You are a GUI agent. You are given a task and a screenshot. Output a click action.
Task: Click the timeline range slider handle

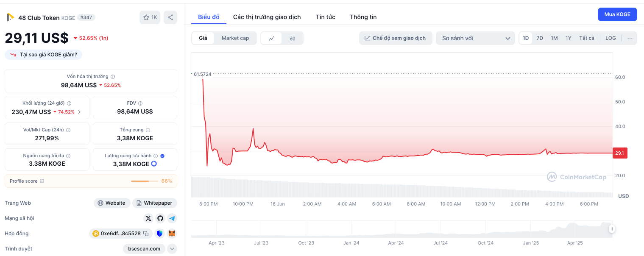click(x=612, y=229)
